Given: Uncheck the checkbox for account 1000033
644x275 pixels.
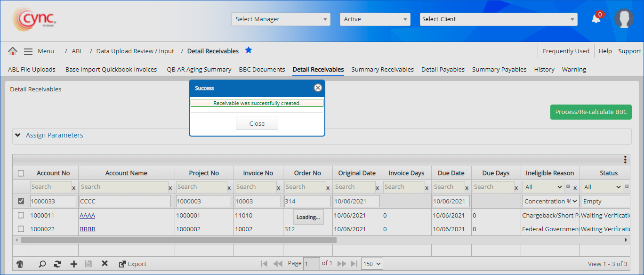Looking at the screenshot, I should coord(21,201).
